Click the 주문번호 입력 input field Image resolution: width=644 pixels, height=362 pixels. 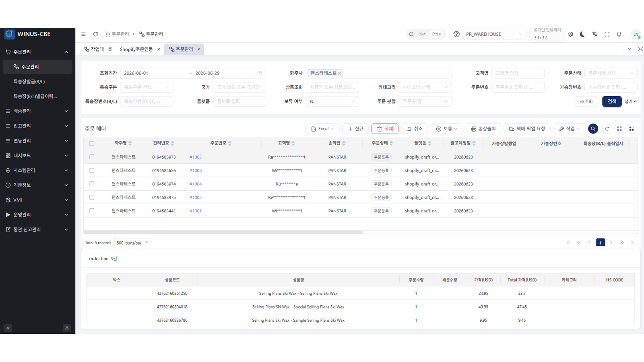[518, 87]
